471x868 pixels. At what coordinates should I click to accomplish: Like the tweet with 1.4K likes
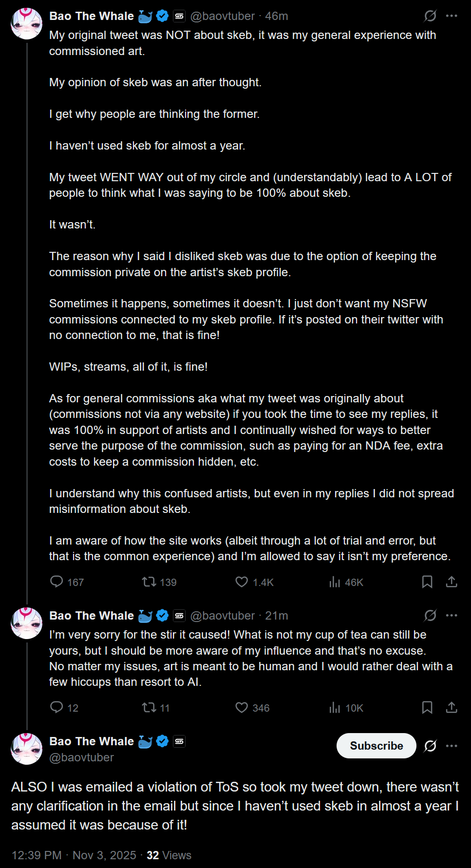pos(242,582)
